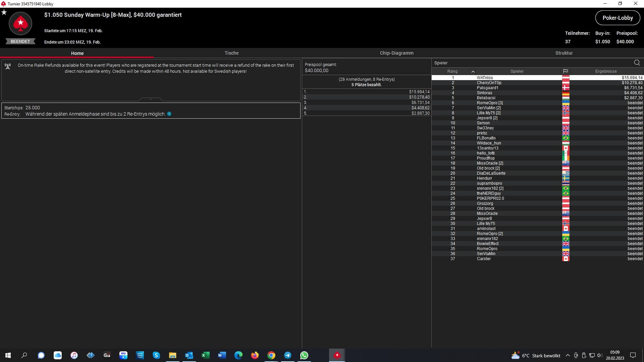Open iTunes from the taskbar

tap(74, 355)
